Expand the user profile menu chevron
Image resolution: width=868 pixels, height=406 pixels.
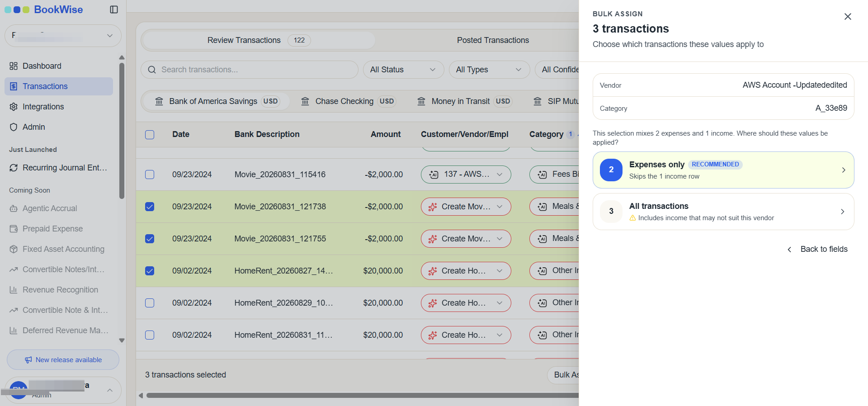[x=110, y=390]
